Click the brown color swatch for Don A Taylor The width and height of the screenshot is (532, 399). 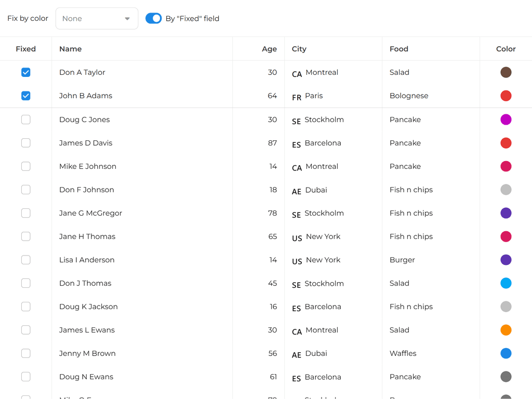pos(506,73)
